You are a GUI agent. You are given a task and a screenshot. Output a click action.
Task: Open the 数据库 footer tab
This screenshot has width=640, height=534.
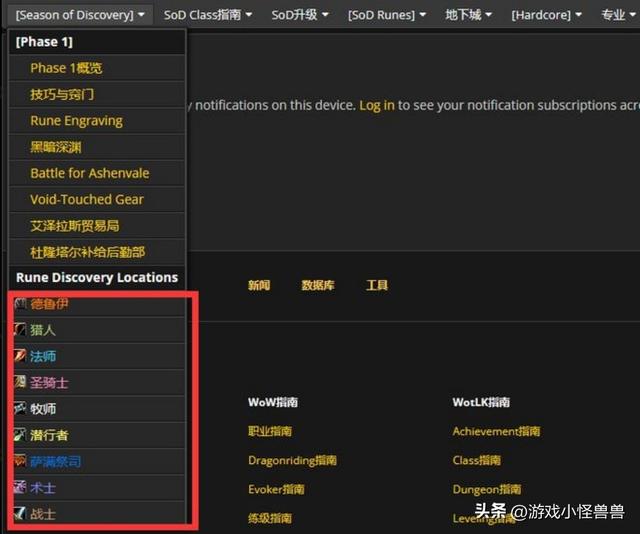[318, 285]
